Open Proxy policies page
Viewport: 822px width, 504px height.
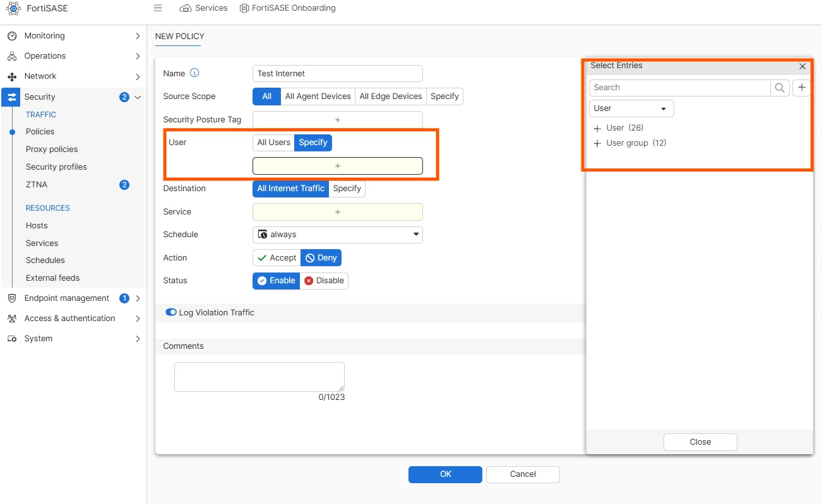coord(52,149)
